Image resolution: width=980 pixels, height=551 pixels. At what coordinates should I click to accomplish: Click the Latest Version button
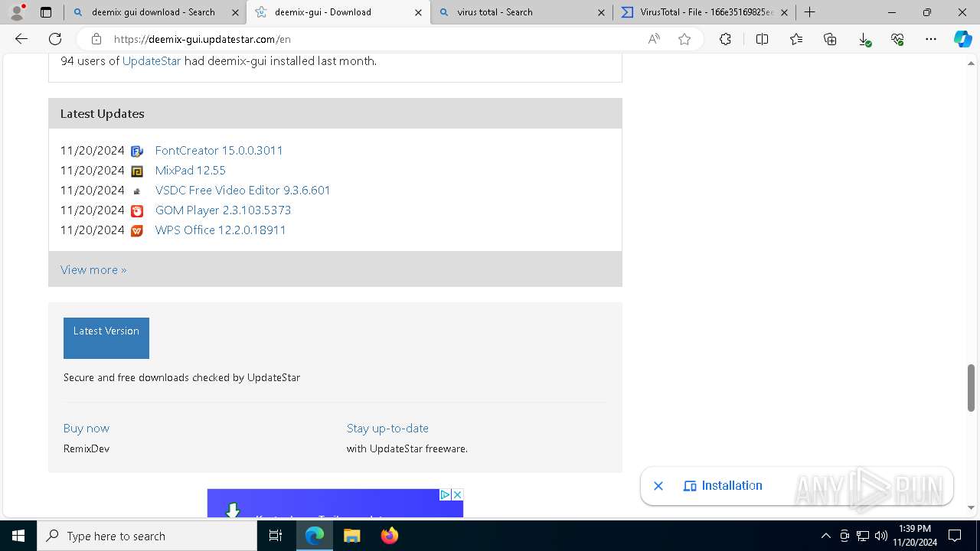point(106,338)
